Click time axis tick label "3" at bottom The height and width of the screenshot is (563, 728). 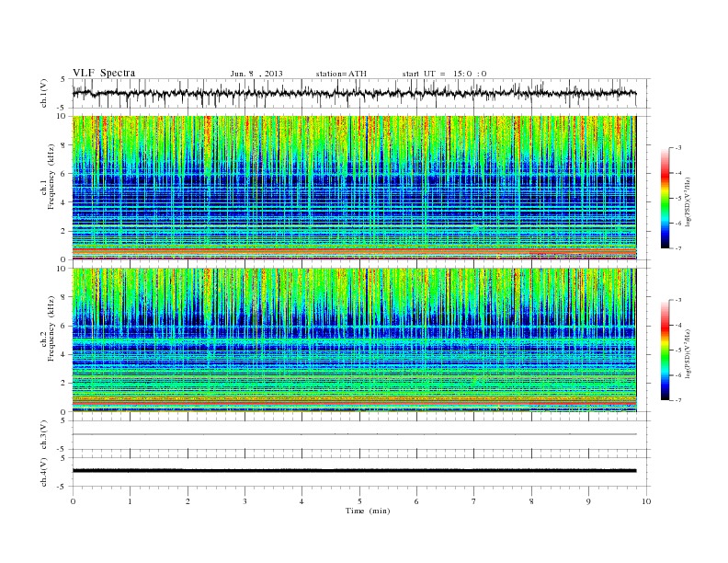coord(245,501)
